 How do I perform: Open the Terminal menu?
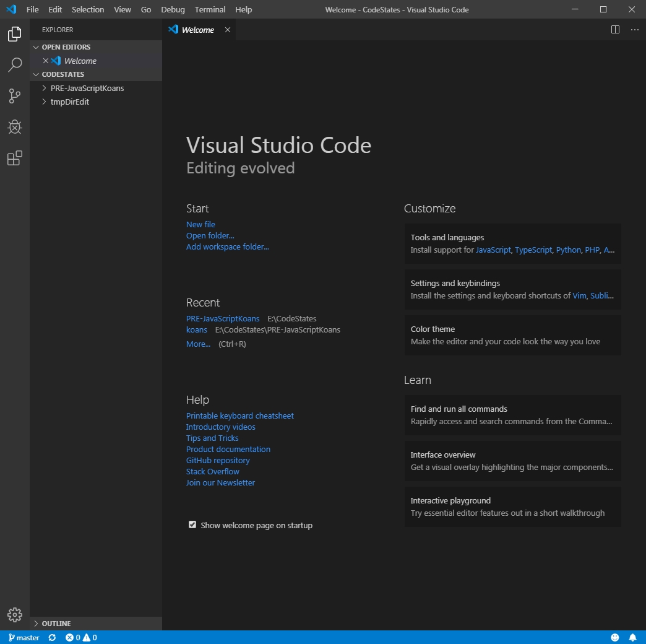(x=210, y=9)
